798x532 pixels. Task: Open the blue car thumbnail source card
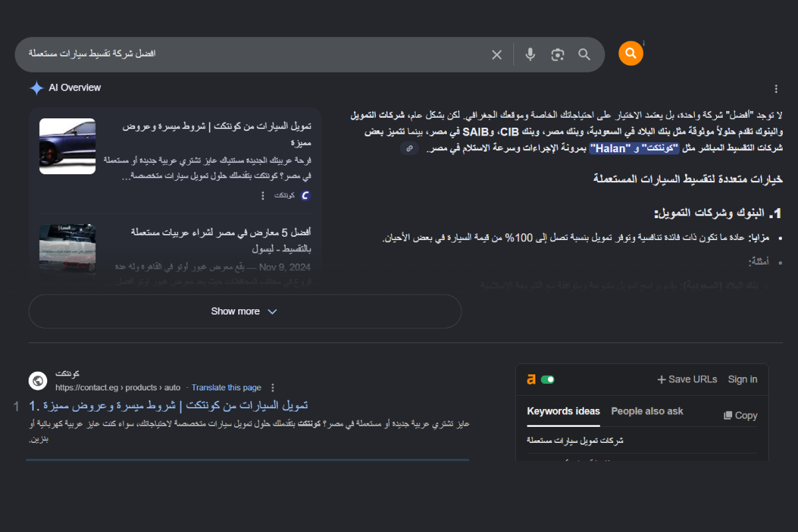tap(67, 146)
